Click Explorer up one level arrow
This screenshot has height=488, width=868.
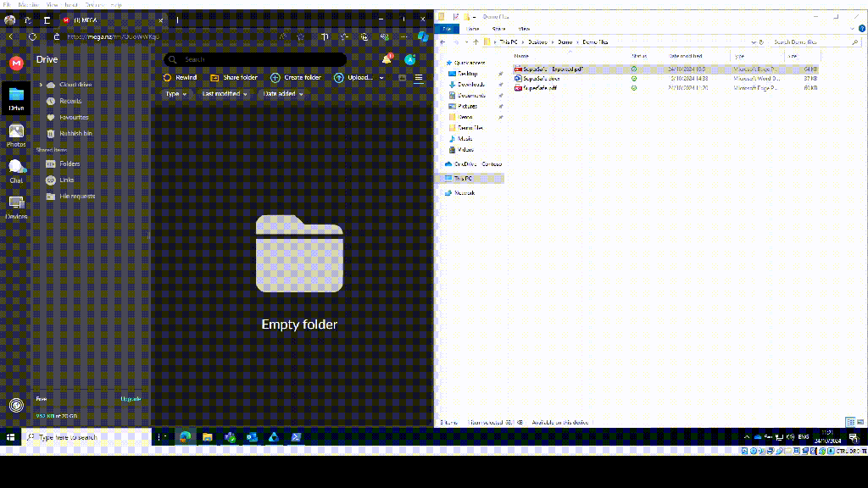coord(476,42)
